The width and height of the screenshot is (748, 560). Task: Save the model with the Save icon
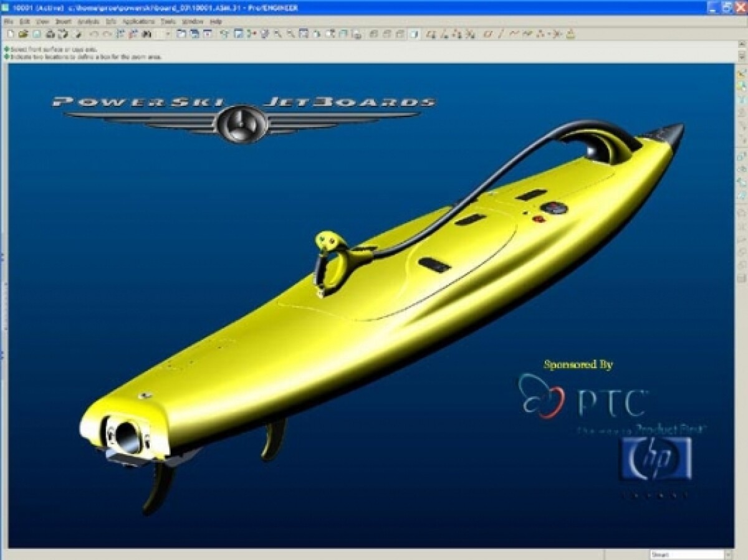point(37,34)
